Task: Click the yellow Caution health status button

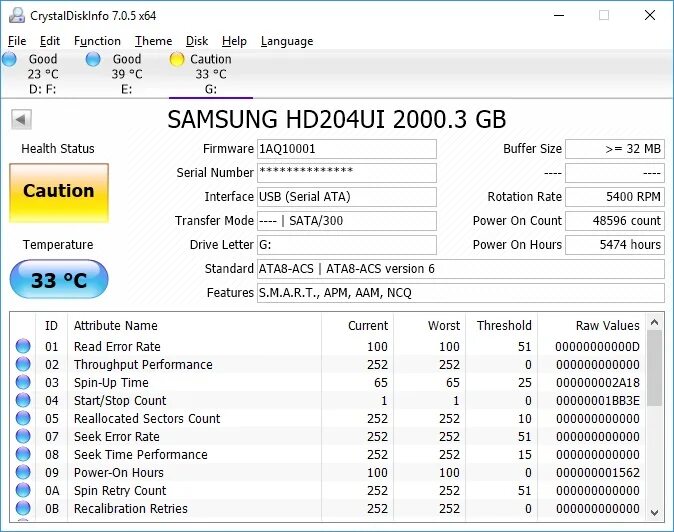Action: click(59, 193)
